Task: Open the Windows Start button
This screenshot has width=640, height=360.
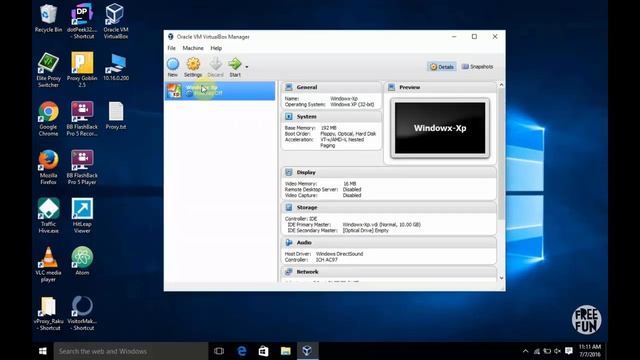Action: pyautogui.click(x=43, y=351)
